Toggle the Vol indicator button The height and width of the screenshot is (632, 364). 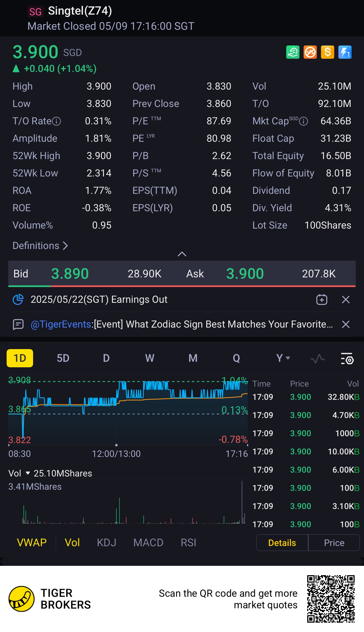tap(72, 543)
